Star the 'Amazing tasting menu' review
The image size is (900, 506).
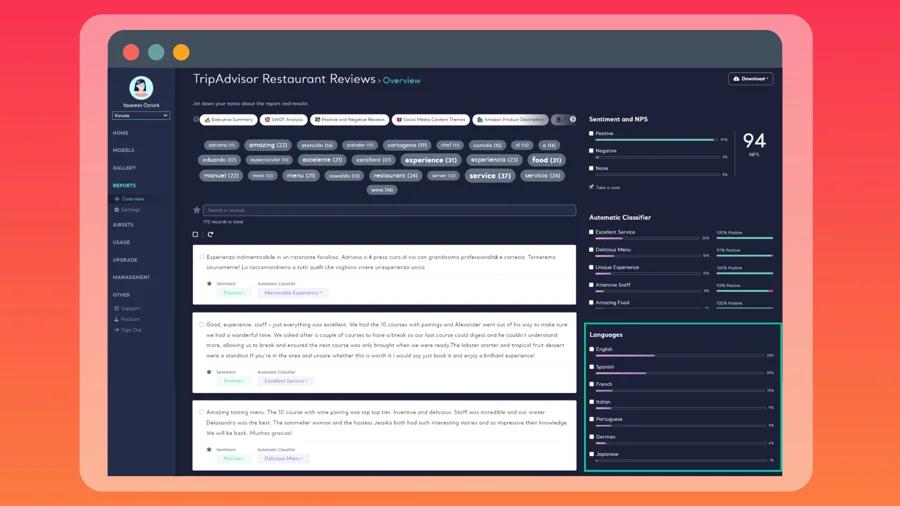pos(209,450)
